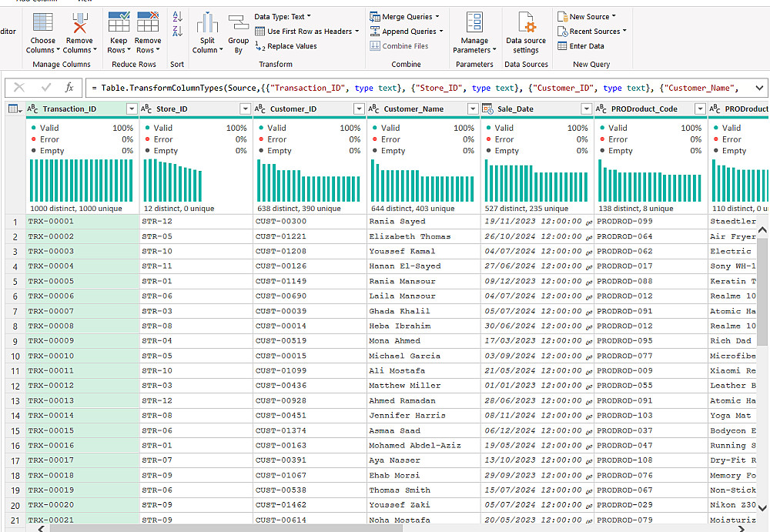Open the Data Type: Text dropdown

pos(283,17)
